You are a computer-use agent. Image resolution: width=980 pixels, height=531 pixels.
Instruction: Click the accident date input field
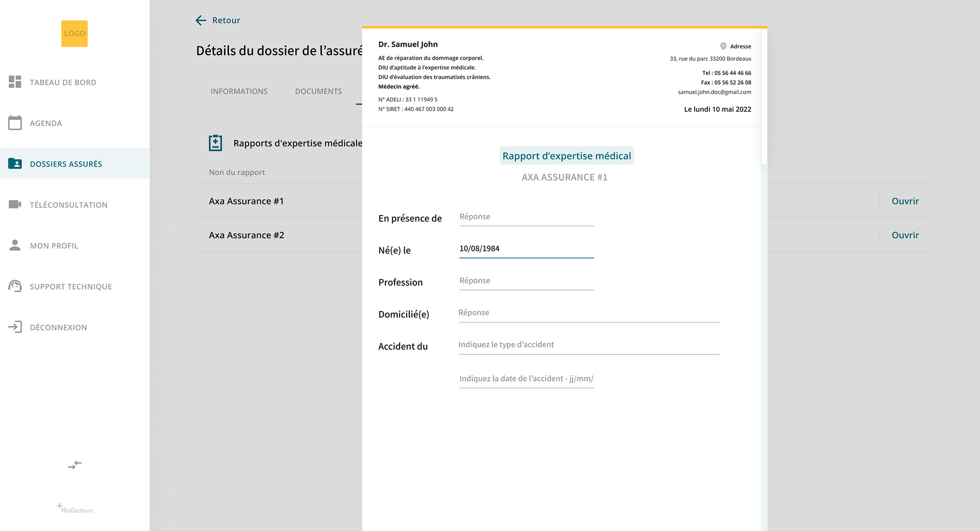coord(526,379)
